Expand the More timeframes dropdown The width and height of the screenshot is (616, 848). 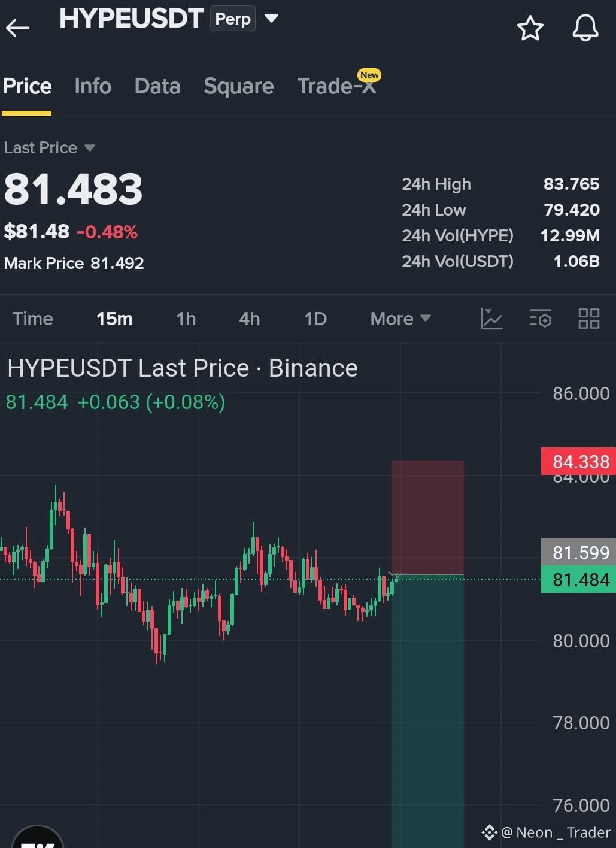click(x=400, y=319)
